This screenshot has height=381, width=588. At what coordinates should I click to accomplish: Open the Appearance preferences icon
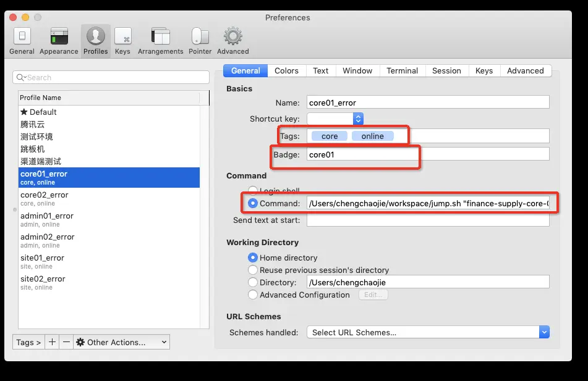coord(59,41)
